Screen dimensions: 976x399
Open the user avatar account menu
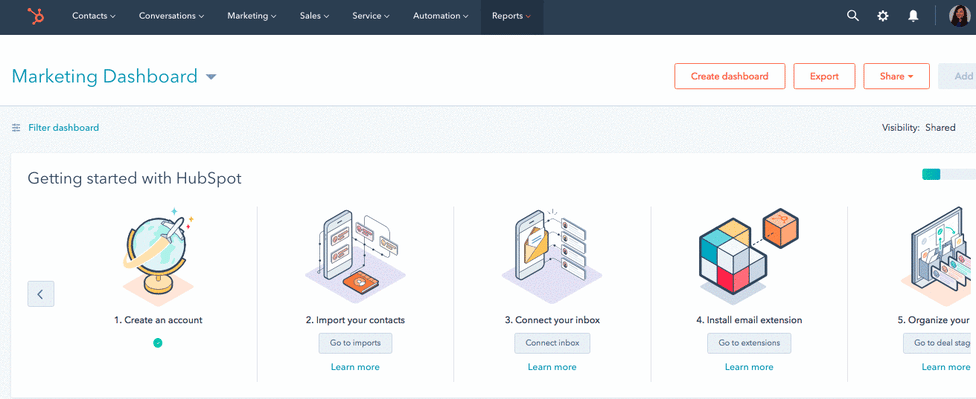(959, 16)
